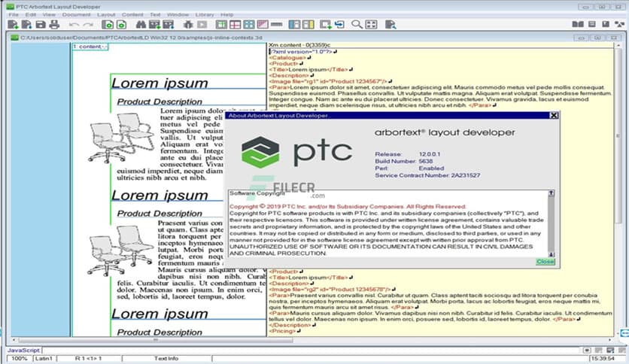Viewport: 629px width, 364px height.
Task: Open the Help menu
Action: tap(226, 14)
